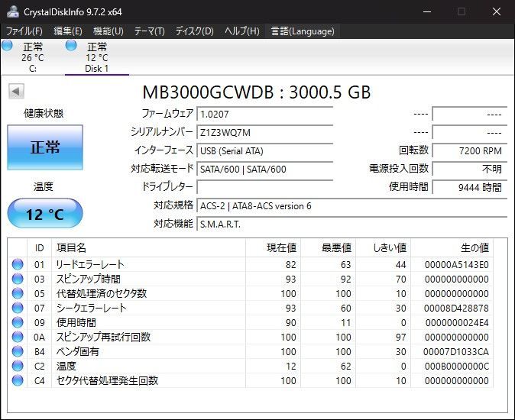
Task: Click blue status orb for attribute C2
Action: pos(18,366)
